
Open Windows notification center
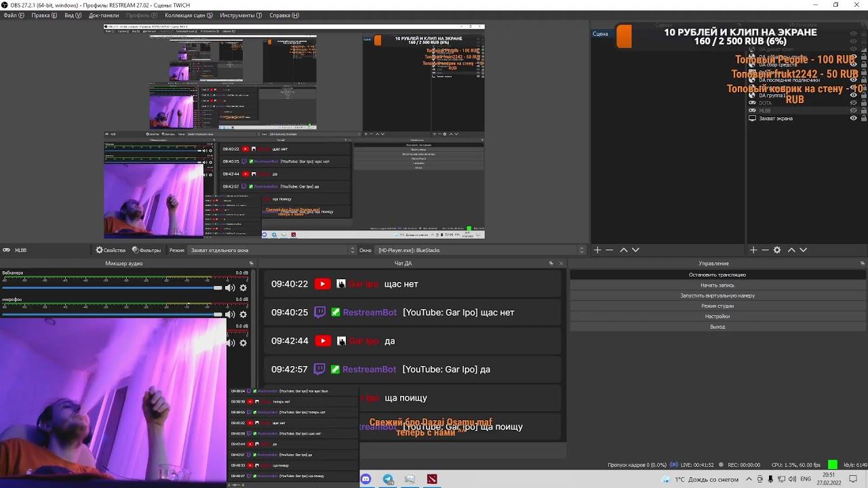[854, 479]
